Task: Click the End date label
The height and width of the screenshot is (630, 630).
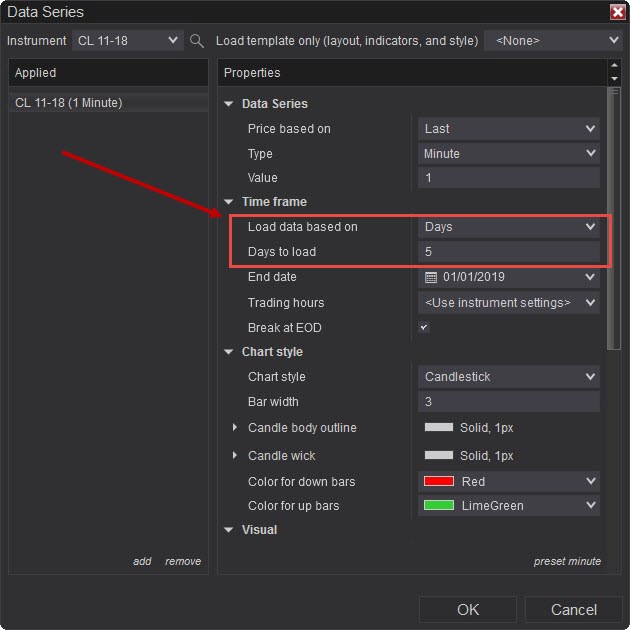Action: (x=272, y=277)
